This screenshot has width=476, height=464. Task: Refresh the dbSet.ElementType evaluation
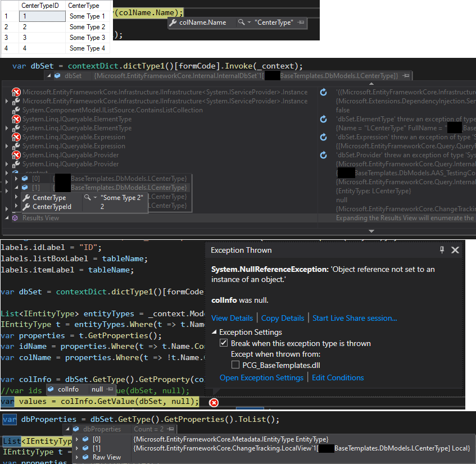tap(324, 119)
